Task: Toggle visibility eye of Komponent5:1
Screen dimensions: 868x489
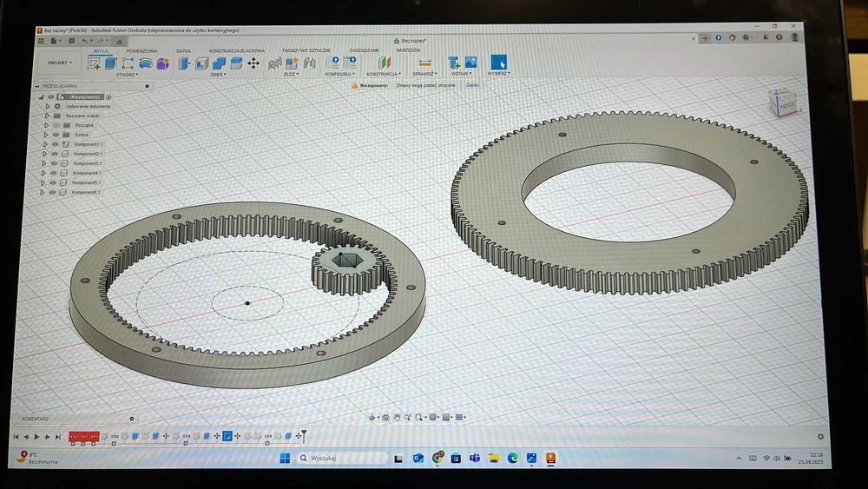Action: click(53, 182)
